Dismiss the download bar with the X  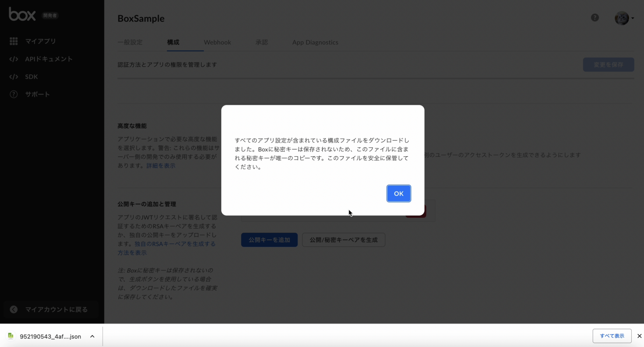coord(639,336)
